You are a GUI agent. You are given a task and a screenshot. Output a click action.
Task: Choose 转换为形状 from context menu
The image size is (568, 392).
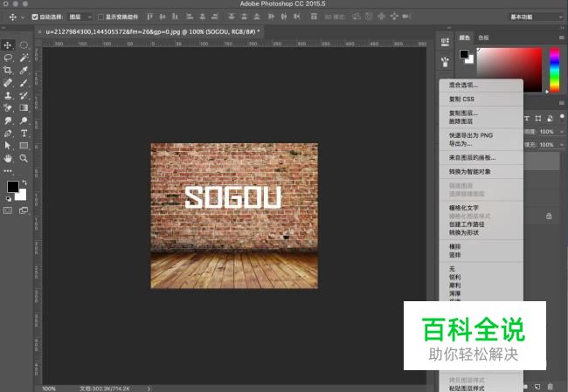pyautogui.click(x=481, y=233)
